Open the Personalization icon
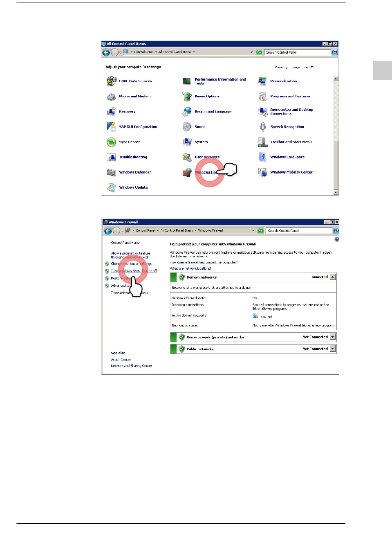Viewport: 392px width, 536px height. click(262, 81)
